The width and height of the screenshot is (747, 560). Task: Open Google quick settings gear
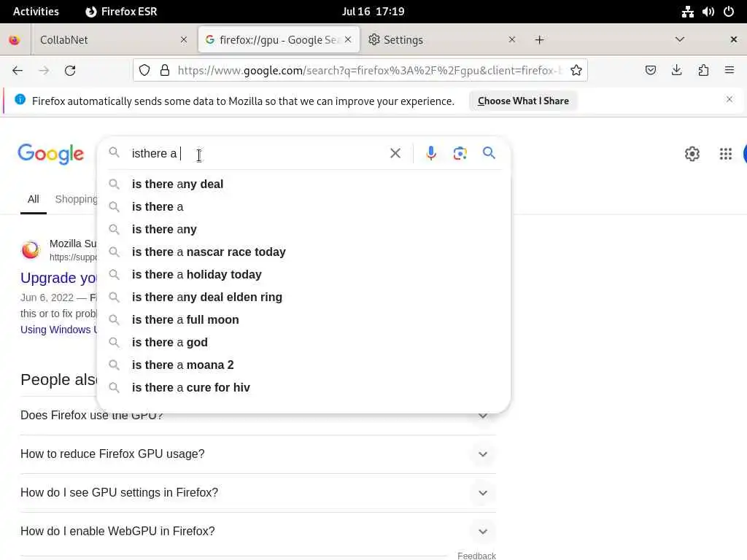point(692,154)
